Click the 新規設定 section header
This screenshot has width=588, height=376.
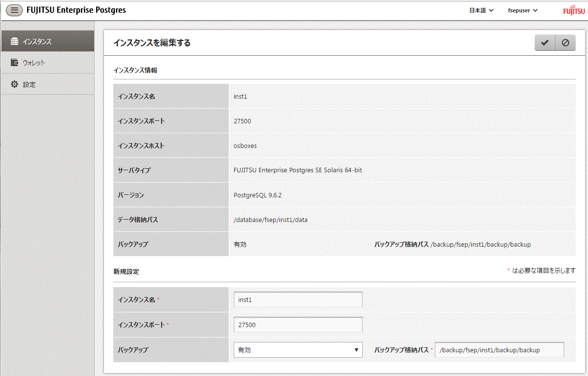pyautogui.click(x=126, y=271)
